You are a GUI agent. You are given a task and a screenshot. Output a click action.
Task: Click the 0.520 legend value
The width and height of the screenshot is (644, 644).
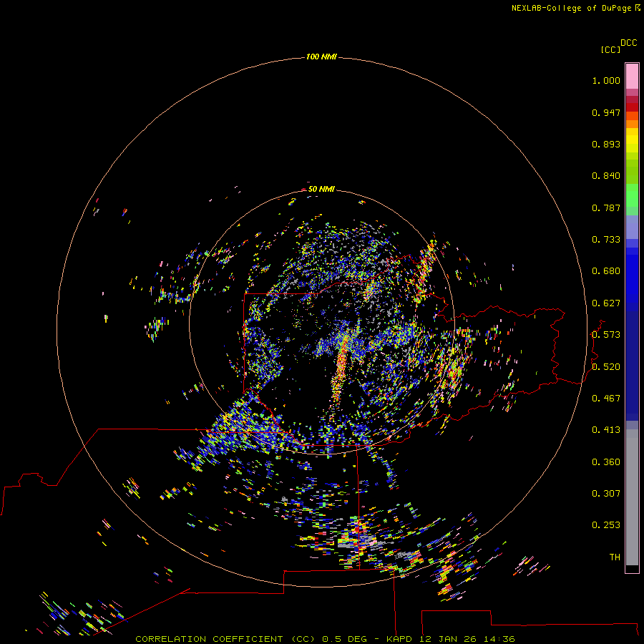[x=606, y=367]
